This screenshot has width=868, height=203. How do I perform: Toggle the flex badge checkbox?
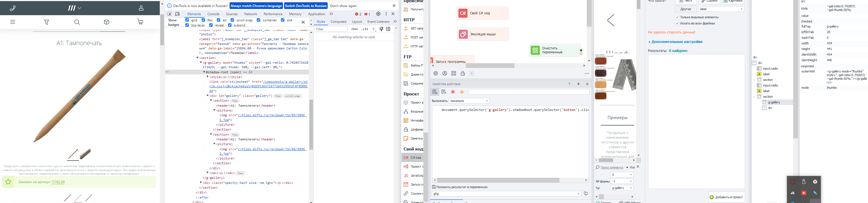203,20
